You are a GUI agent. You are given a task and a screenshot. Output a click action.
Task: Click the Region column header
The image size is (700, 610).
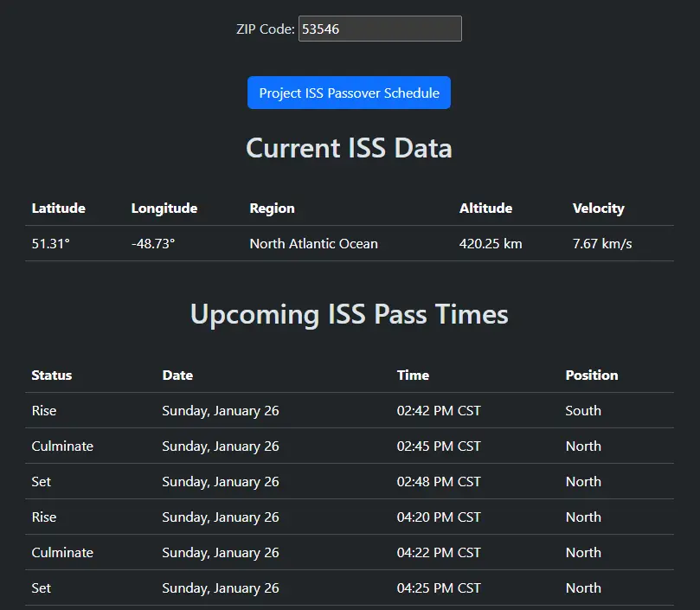pos(271,208)
